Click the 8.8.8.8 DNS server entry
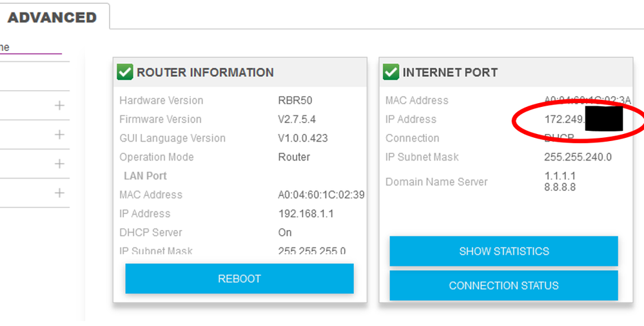The image size is (644, 326). [560, 187]
